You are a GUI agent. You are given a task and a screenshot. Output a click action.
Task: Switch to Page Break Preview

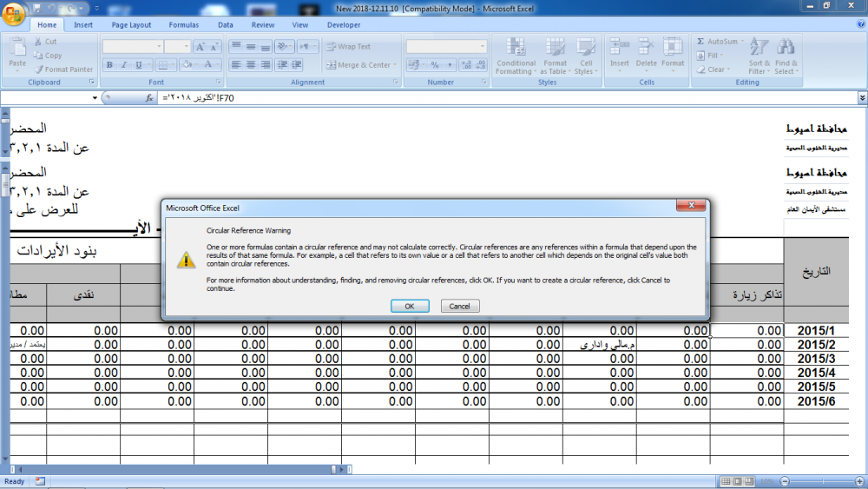[x=749, y=482]
